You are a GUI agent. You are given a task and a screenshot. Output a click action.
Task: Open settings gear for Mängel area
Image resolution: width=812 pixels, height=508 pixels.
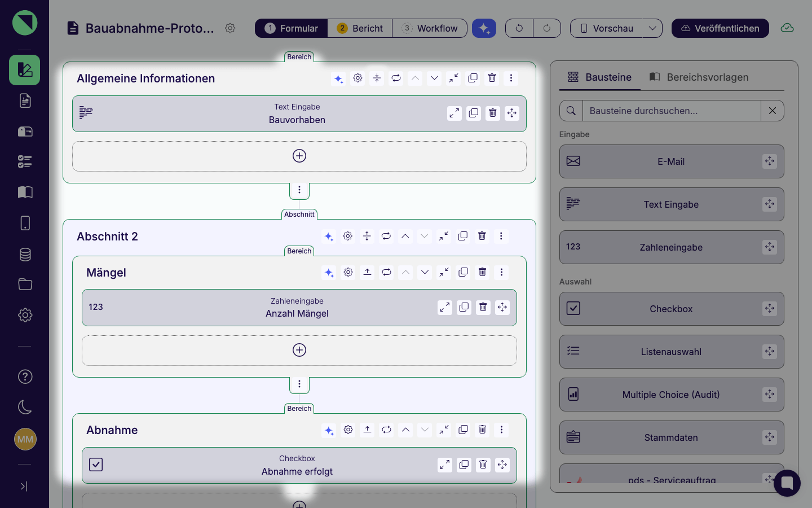pos(348,272)
